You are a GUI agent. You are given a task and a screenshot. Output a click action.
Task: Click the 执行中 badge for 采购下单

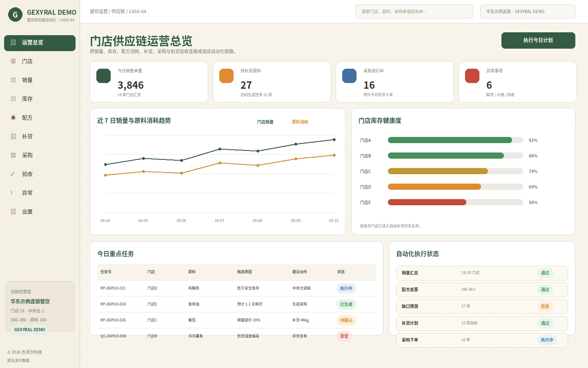[547, 340]
